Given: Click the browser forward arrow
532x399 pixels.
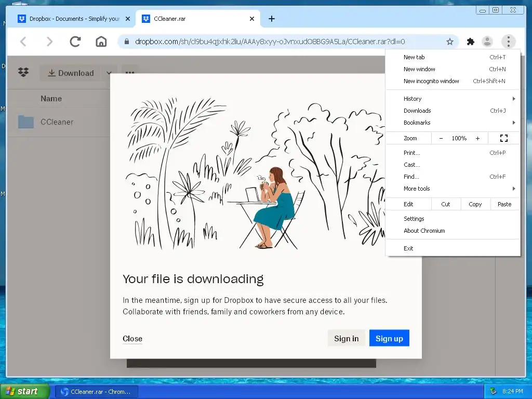Looking at the screenshot, I should point(49,42).
